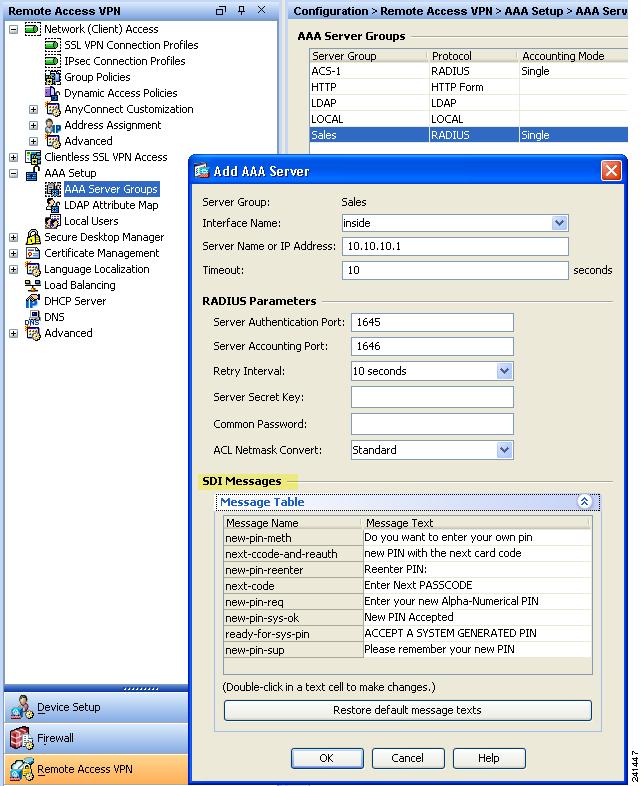Collapse the Message Table section
The width and height of the screenshot is (641, 786).
tap(584, 502)
